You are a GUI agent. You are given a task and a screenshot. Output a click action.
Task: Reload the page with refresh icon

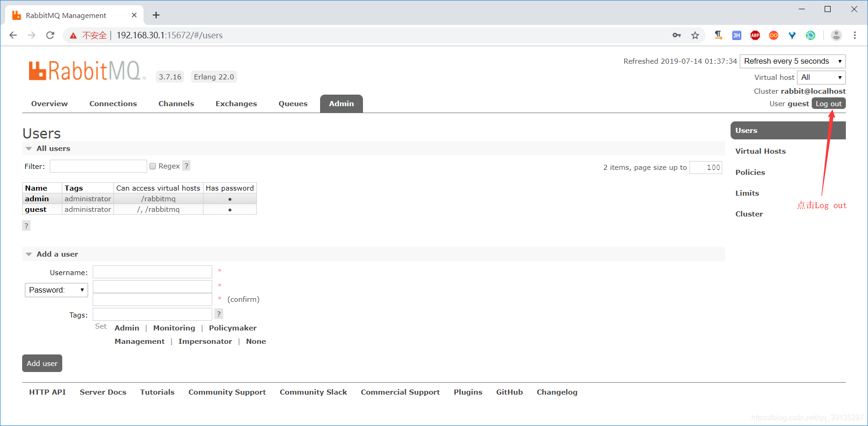(x=50, y=35)
